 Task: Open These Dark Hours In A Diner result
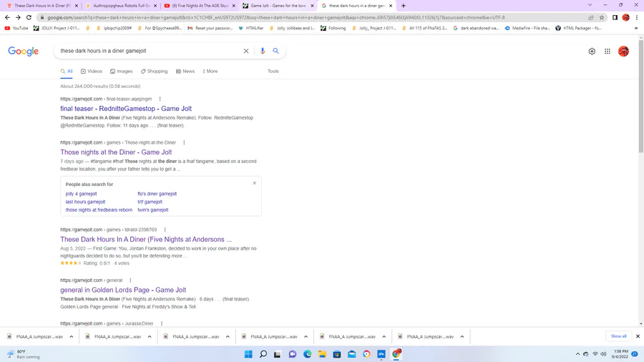(146, 239)
